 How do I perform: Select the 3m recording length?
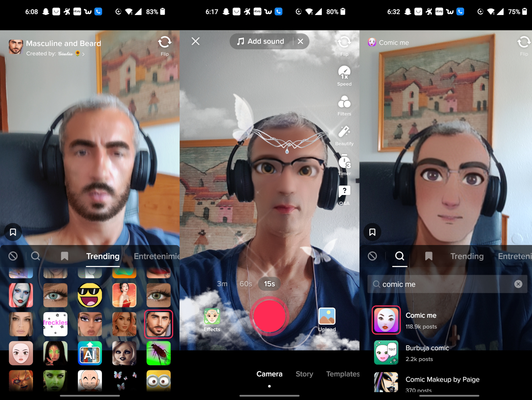tap(223, 284)
